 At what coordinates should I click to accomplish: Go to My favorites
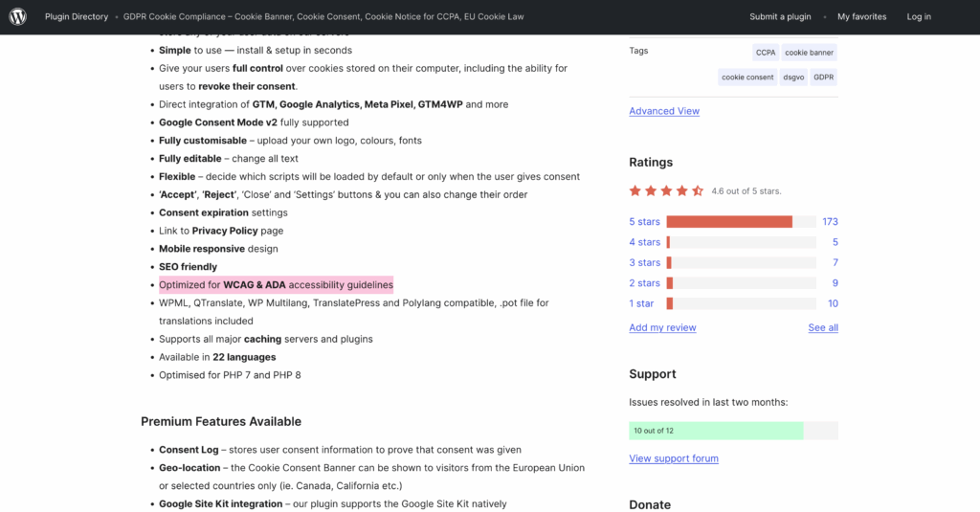[x=861, y=17]
